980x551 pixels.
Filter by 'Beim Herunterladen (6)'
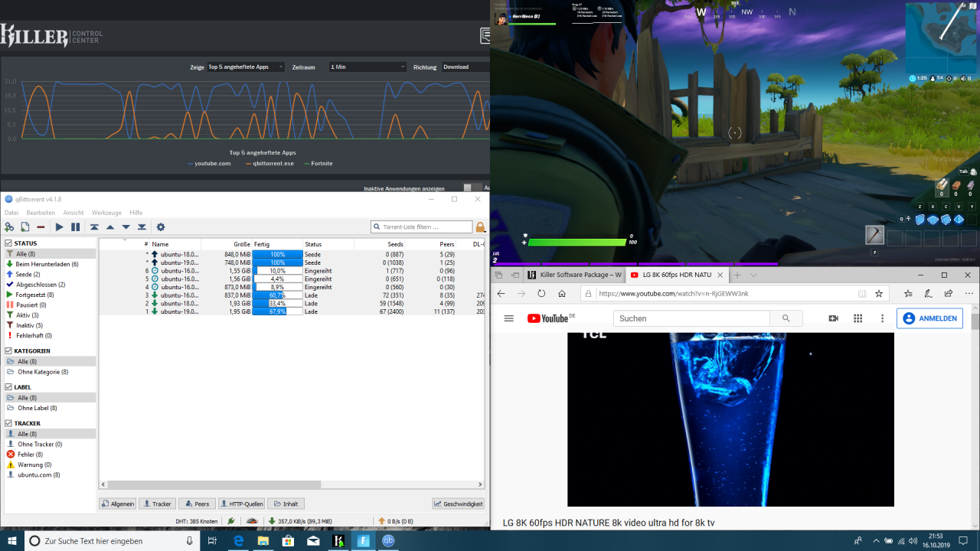tap(49, 264)
